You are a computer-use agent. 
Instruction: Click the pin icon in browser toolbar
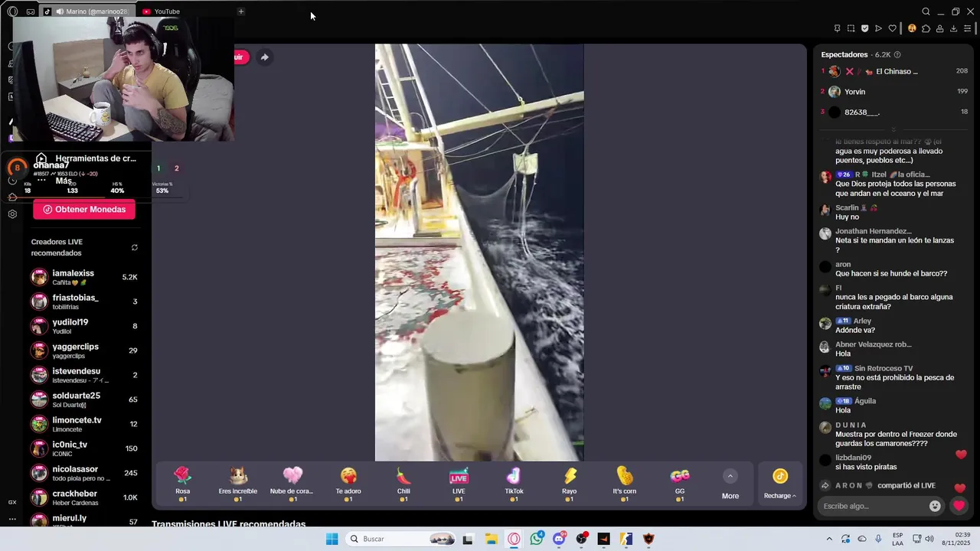pyautogui.click(x=837, y=28)
